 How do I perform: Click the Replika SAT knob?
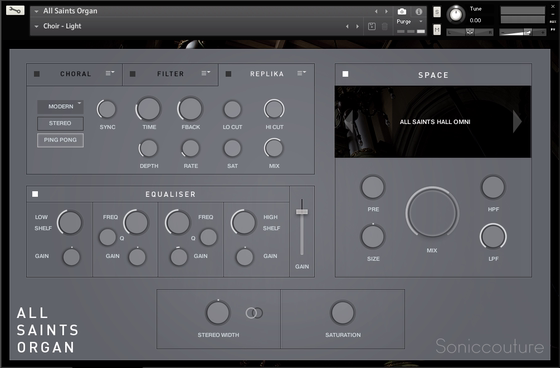[x=232, y=148]
